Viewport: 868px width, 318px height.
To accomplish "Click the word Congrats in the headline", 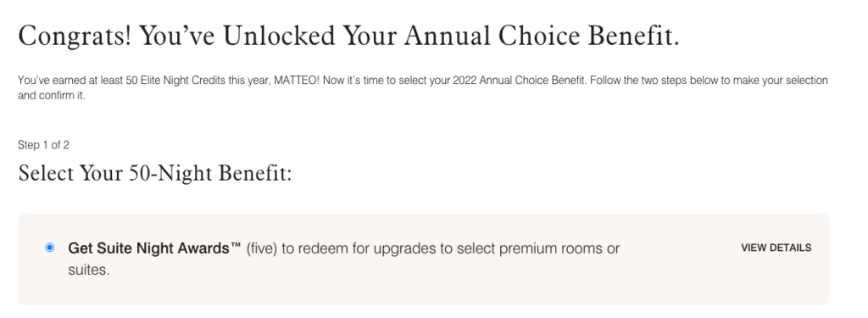I will tap(75, 37).
